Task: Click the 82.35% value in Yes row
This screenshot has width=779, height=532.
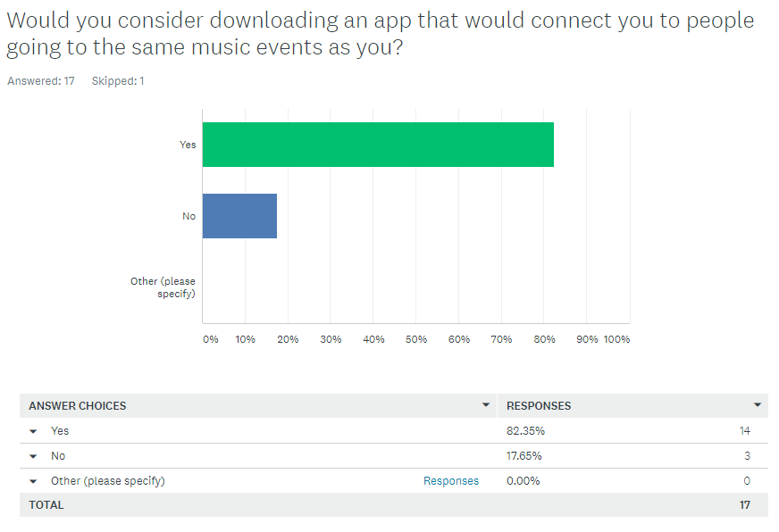Action: pyautogui.click(x=525, y=431)
